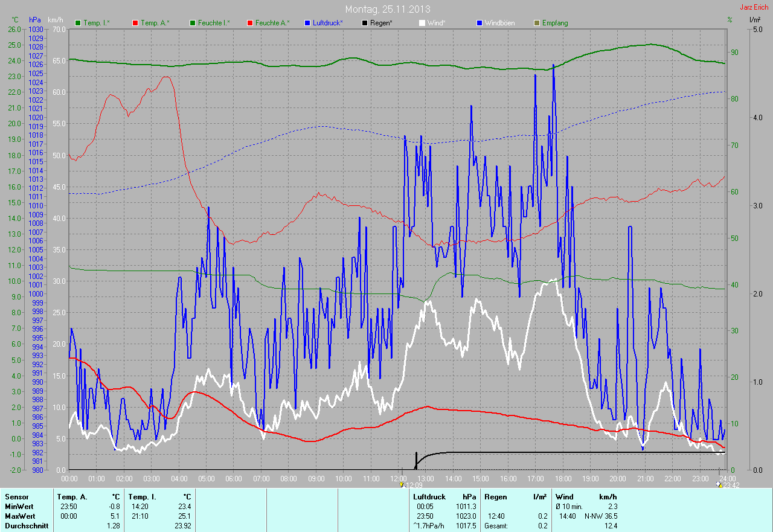Click the '1.28' average outdoor temperature value
This screenshot has height=532, width=773.
pos(113,526)
